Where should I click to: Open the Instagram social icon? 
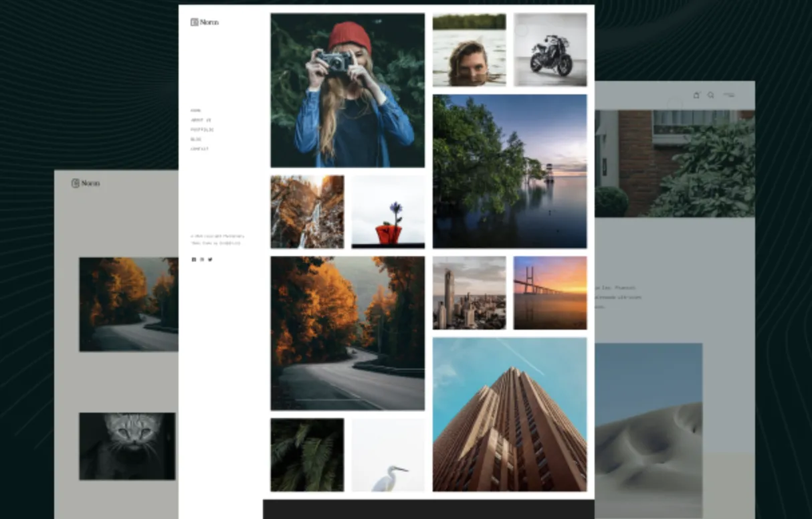pos(202,259)
